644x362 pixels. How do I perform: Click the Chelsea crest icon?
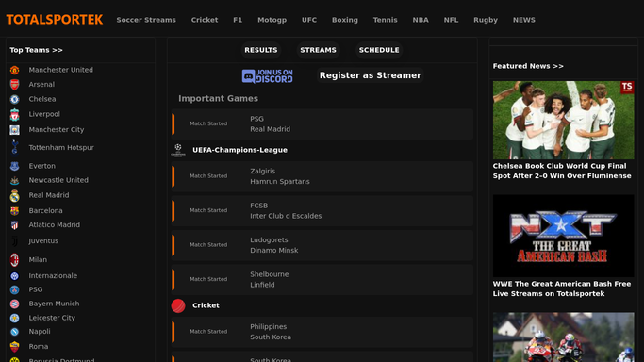pyautogui.click(x=14, y=99)
